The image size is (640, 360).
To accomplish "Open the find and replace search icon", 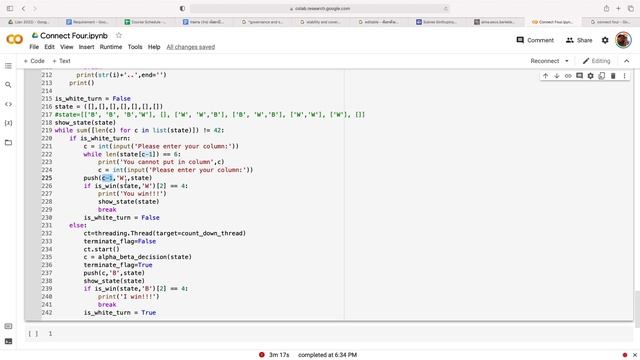I will 8,85.
